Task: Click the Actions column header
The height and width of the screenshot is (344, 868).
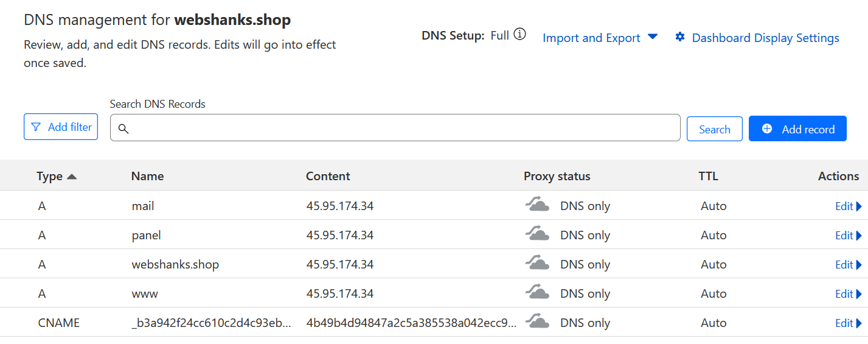Action: 838,176
